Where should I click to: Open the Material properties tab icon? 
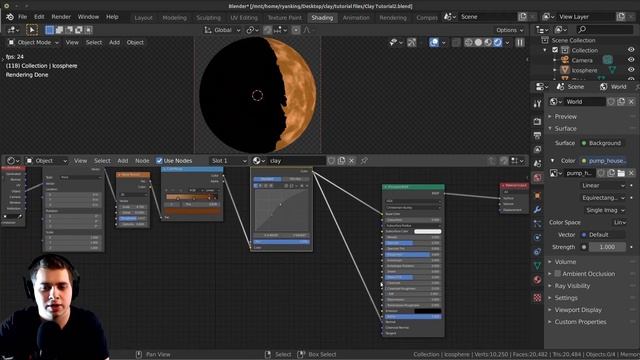[537, 280]
